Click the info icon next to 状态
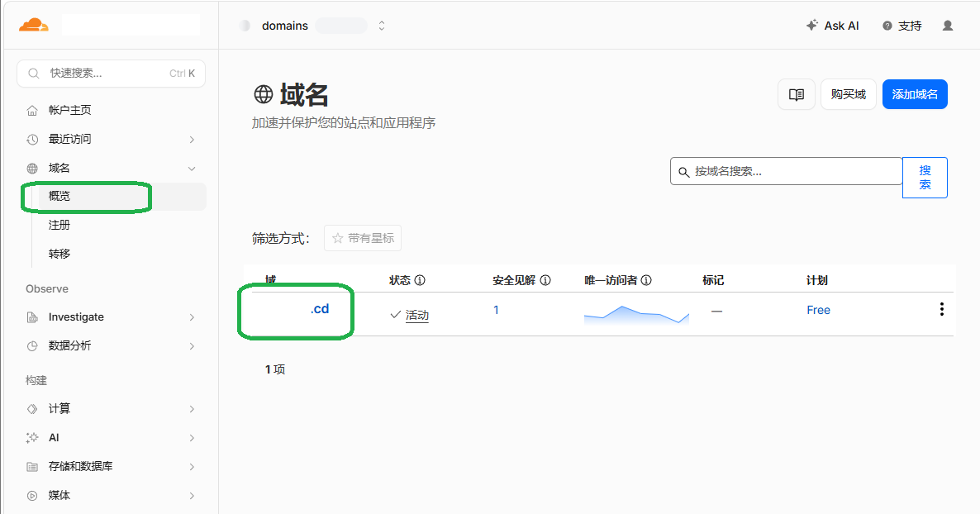Viewport: 980px width, 514px height. click(420, 280)
